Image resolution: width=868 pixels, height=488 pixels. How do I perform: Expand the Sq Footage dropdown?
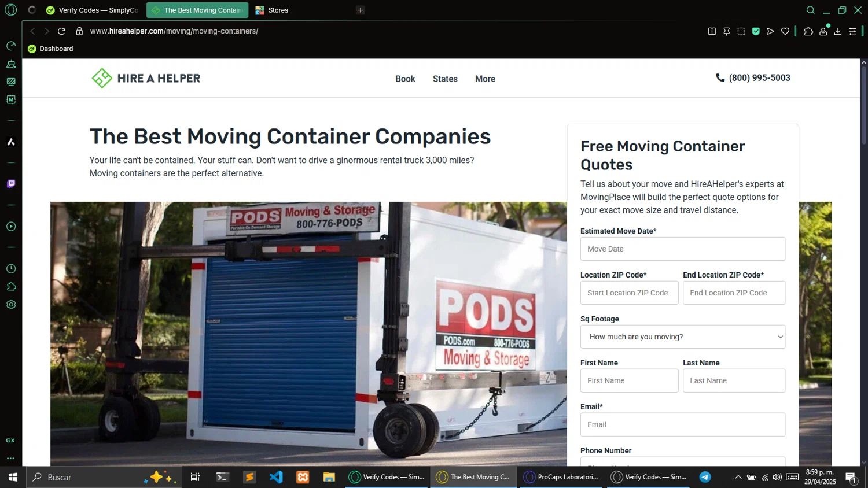click(683, 337)
